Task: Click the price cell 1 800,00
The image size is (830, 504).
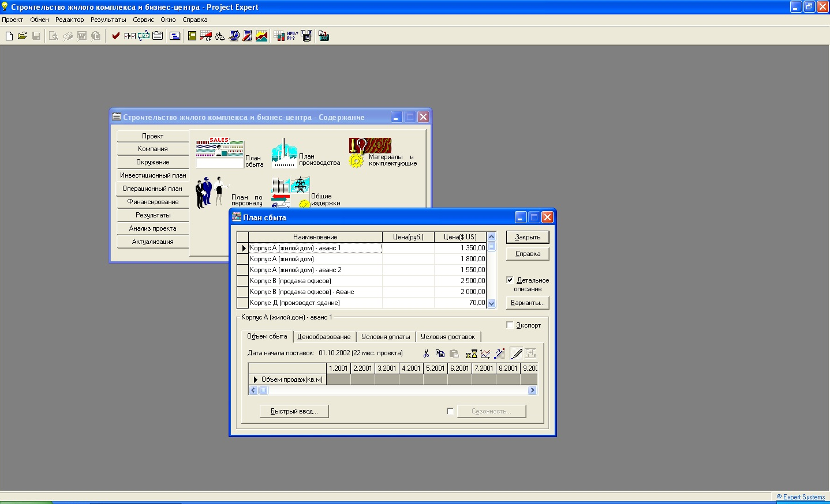Action: point(461,259)
